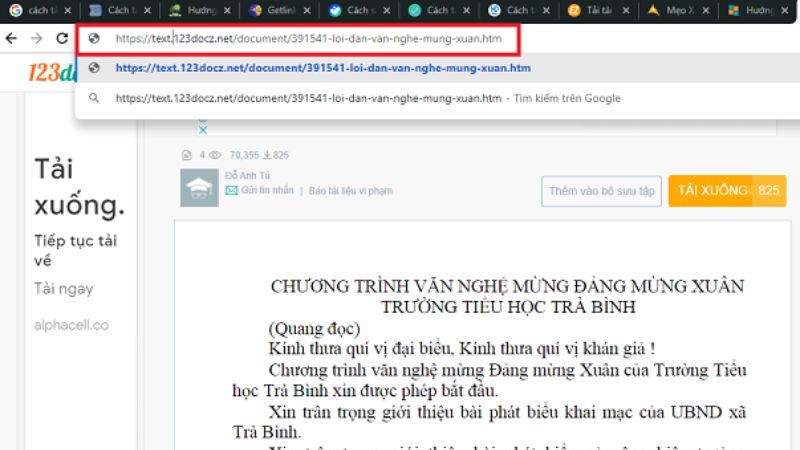Viewport: 800px width, 450px height.
Task: Click the globe icon in the address bar
Action: [x=95, y=40]
